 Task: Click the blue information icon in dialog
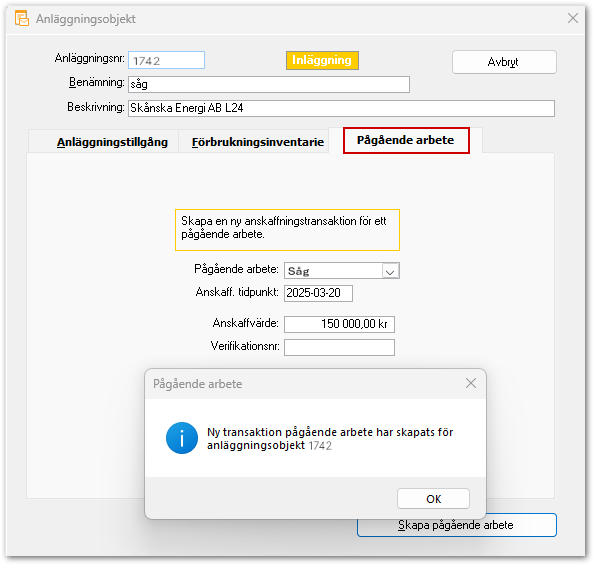point(182,438)
